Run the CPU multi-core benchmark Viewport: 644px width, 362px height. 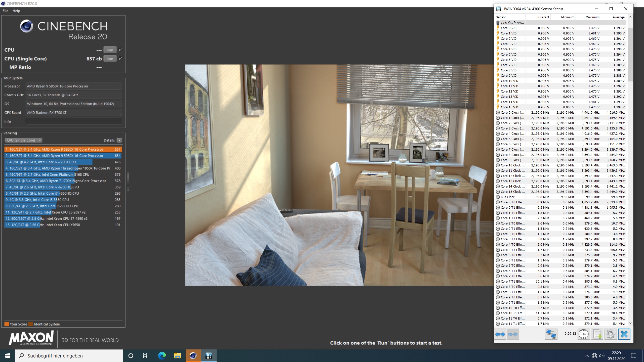[110, 50]
